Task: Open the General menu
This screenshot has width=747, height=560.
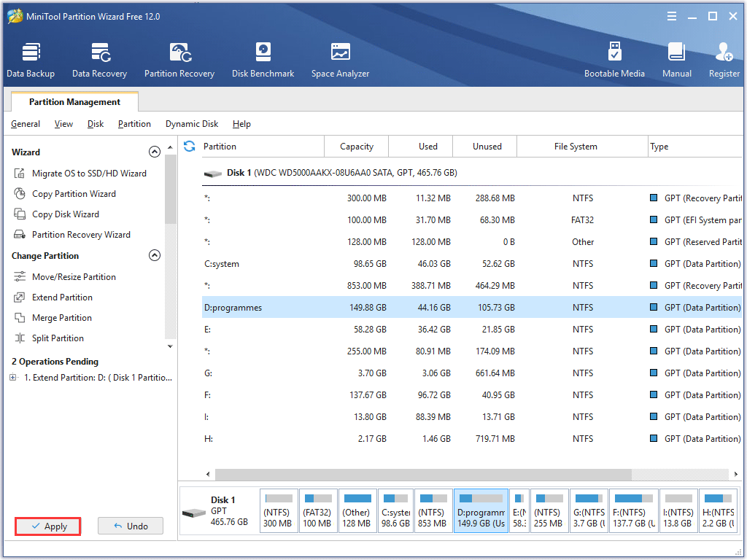Action: click(x=26, y=124)
